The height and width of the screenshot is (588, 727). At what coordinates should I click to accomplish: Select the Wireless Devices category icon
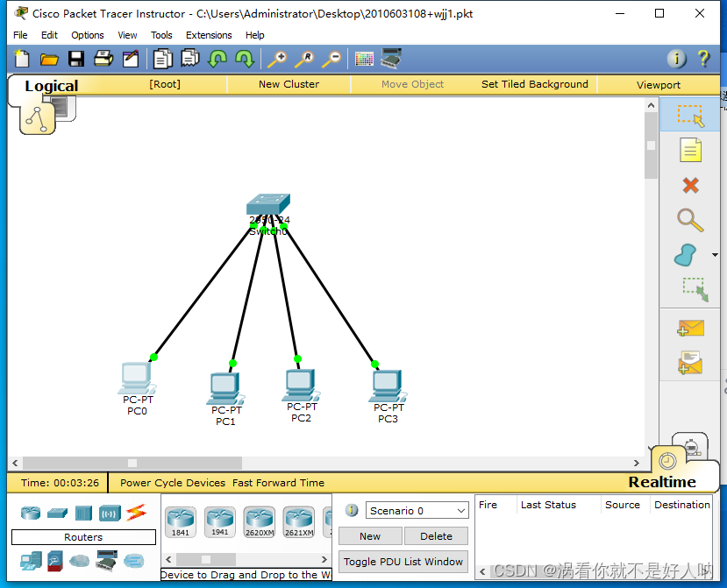tap(110, 514)
